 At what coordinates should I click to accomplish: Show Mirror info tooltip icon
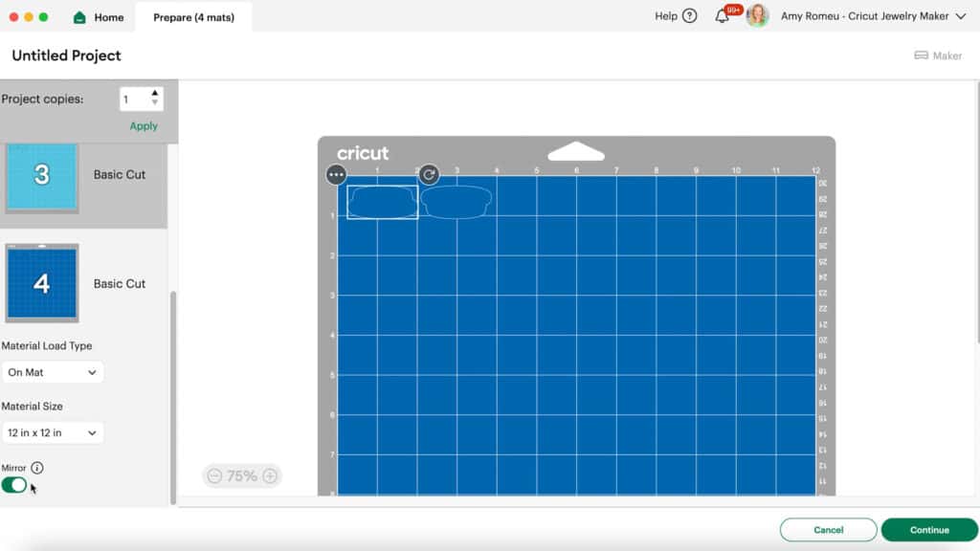[37, 468]
